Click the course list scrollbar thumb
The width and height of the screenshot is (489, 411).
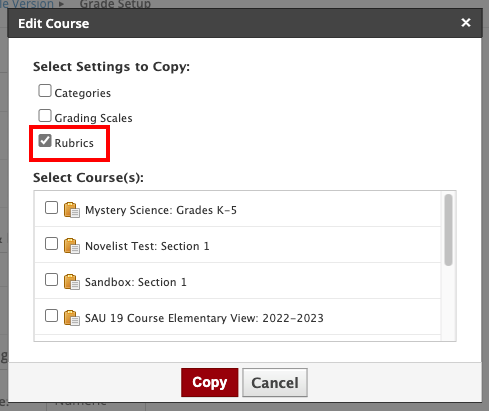449,230
